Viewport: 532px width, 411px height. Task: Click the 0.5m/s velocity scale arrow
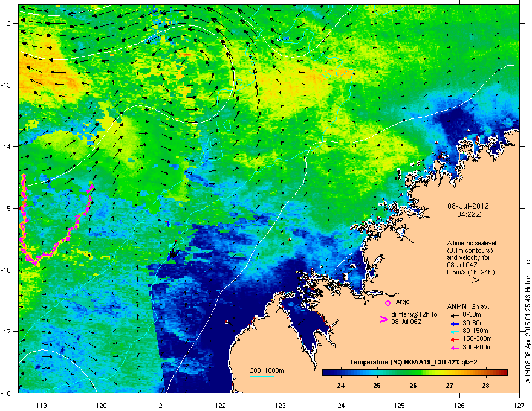(467, 280)
